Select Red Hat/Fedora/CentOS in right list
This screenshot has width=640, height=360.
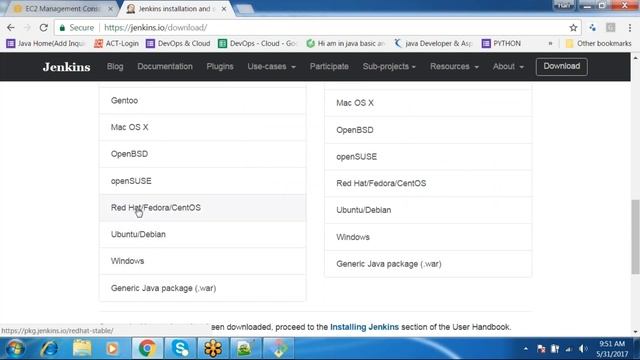click(428, 183)
